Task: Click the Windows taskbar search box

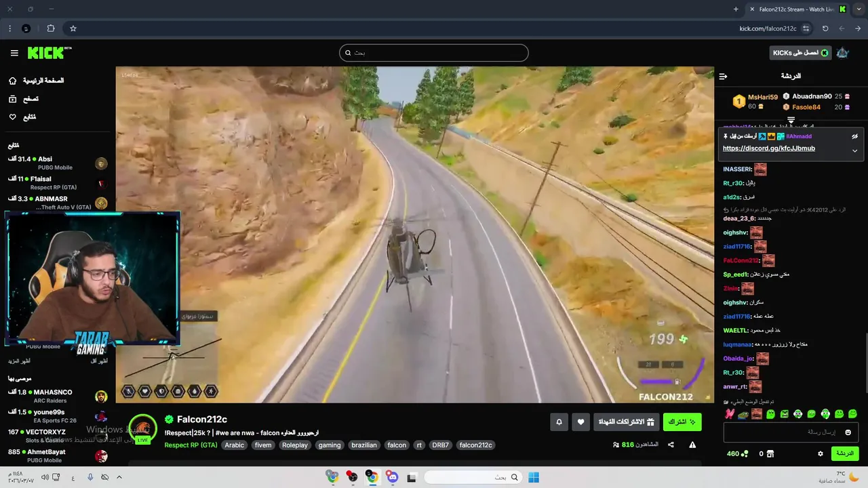Action: pos(473,477)
